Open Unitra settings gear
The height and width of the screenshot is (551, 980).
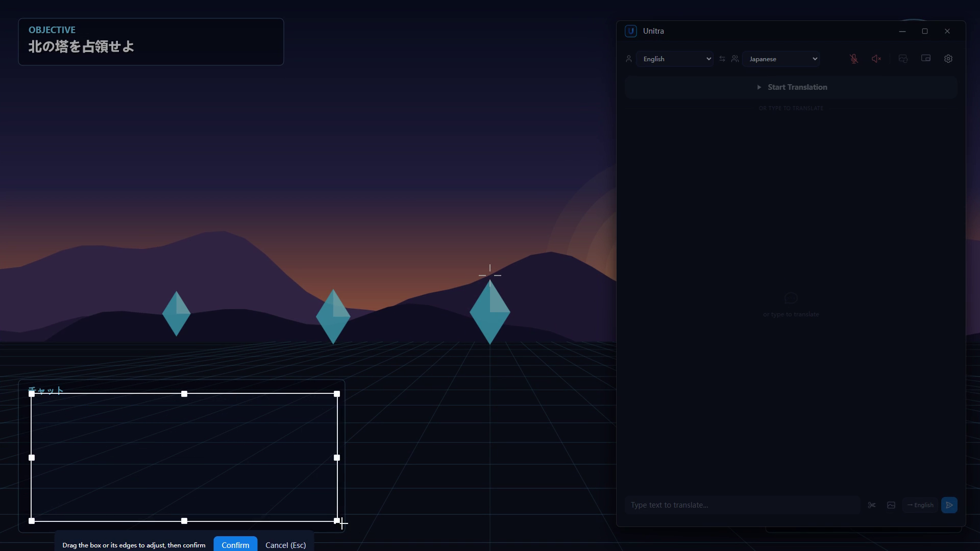pyautogui.click(x=948, y=59)
